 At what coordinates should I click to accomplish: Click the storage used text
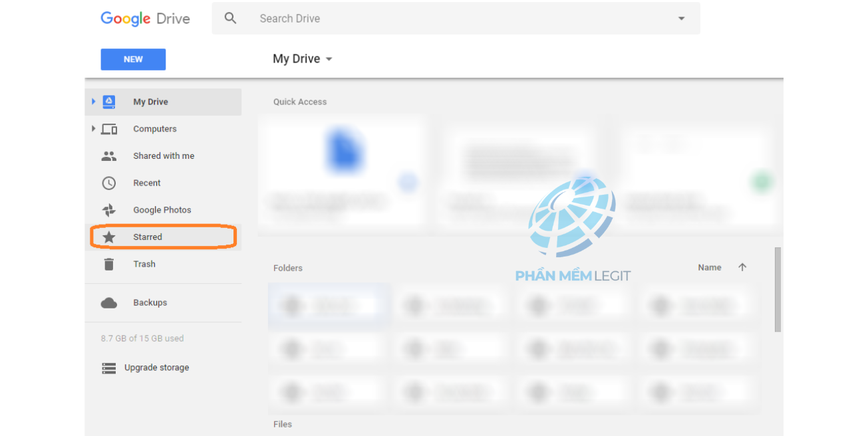pos(142,338)
